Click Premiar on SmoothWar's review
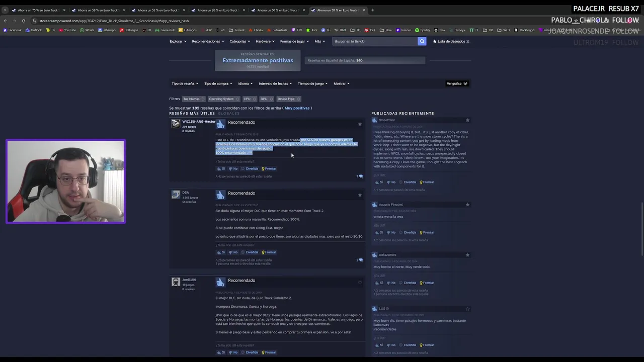644x362 pixels. (427, 183)
